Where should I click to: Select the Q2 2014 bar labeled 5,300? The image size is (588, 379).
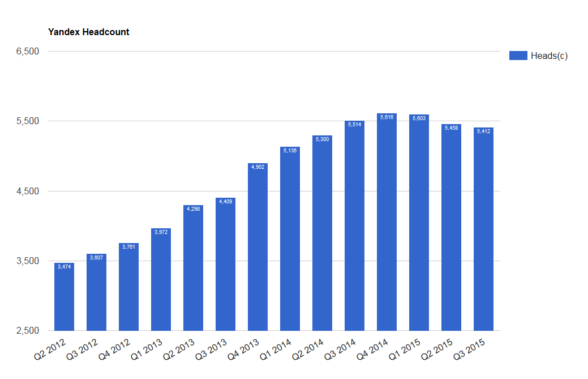322,233
